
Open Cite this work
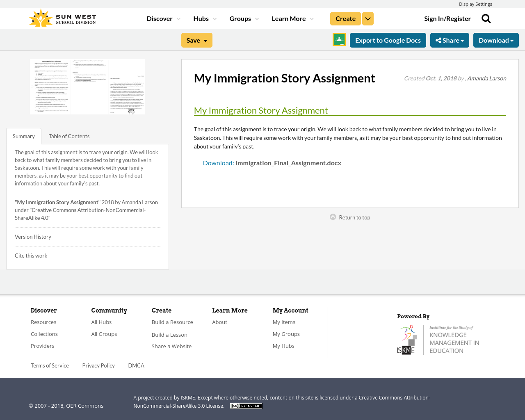tap(31, 255)
